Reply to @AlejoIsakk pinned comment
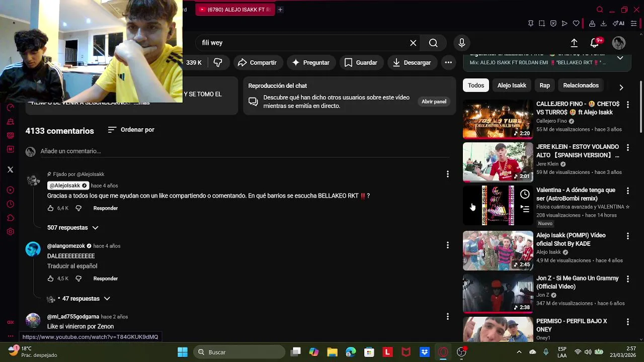 (106, 208)
